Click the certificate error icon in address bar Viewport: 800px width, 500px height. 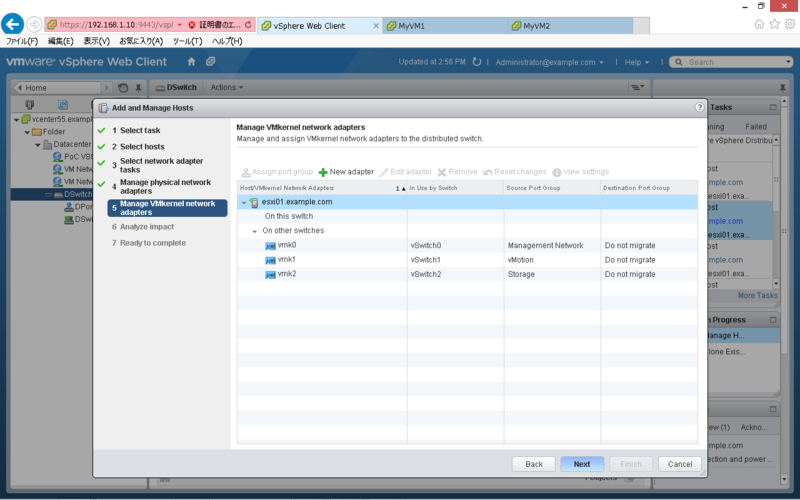coord(192,24)
